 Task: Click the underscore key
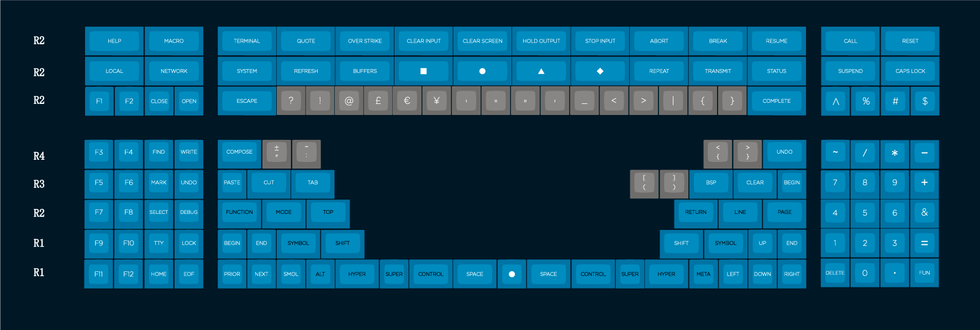[x=584, y=101]
